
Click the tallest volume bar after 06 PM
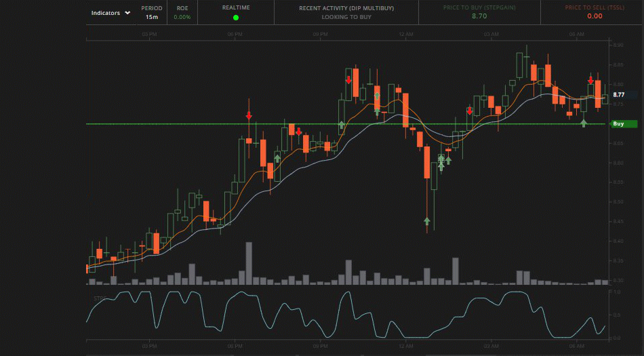point(249,263)
